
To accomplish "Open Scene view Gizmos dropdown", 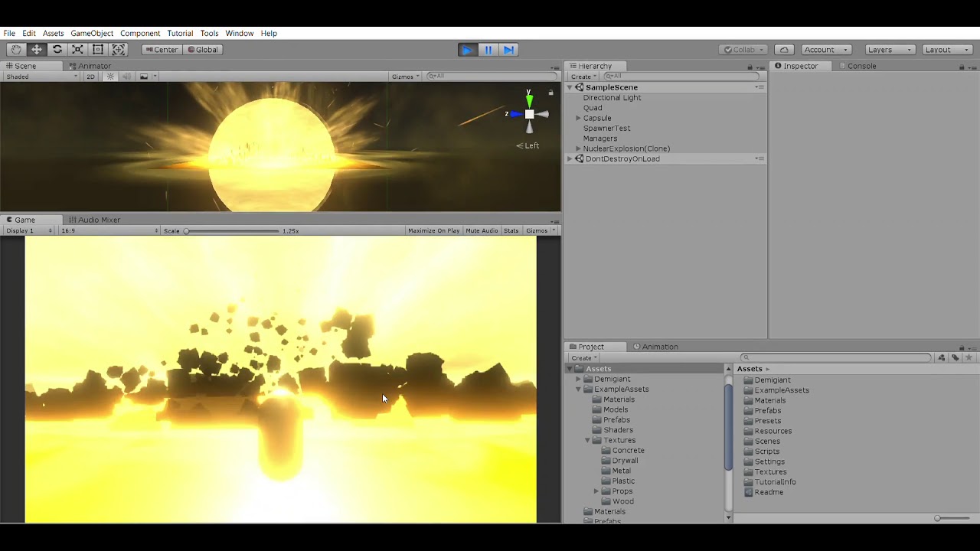I will click(x=405, y=77).
